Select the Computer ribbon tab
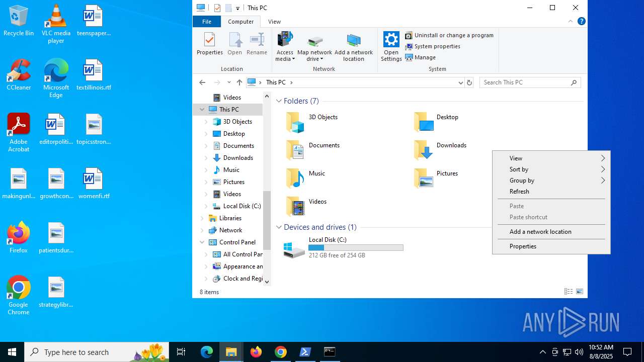This screenshot has width=644, height=362. coord(240,22)
